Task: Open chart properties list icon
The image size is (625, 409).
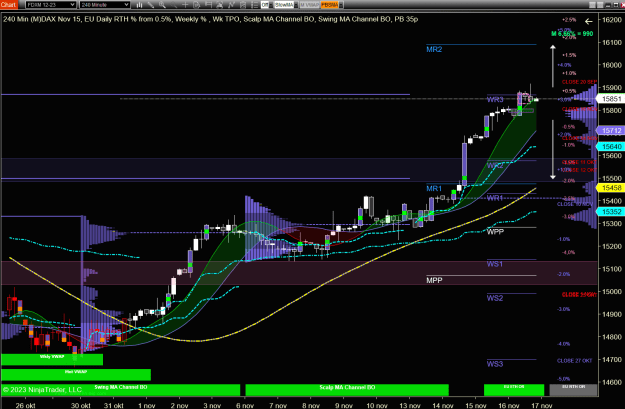Action: [255, 5]
